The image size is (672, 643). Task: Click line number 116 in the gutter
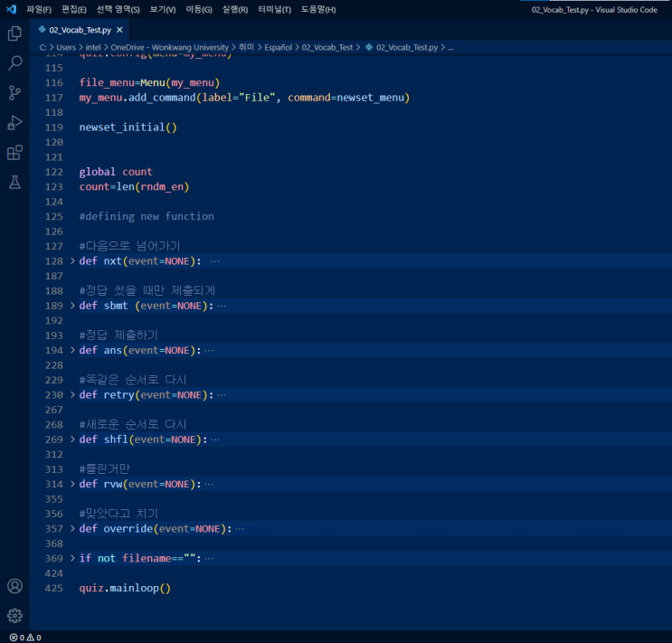(54, 82)
